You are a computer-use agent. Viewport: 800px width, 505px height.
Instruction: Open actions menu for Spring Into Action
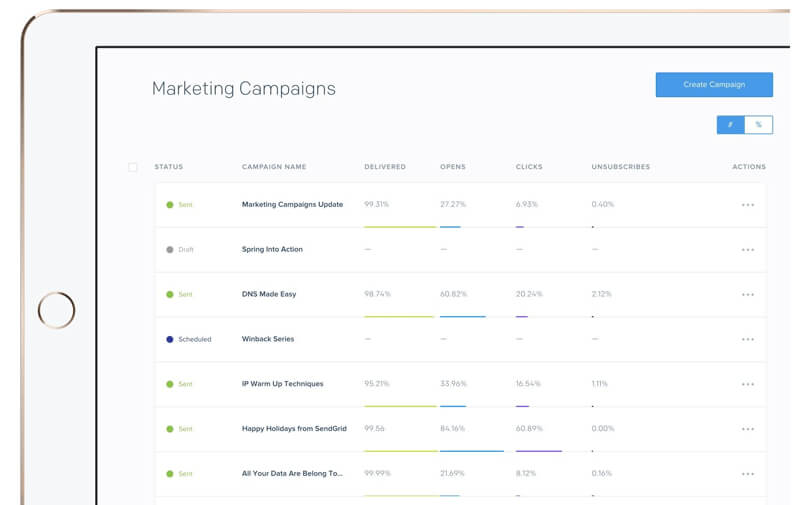748,249
